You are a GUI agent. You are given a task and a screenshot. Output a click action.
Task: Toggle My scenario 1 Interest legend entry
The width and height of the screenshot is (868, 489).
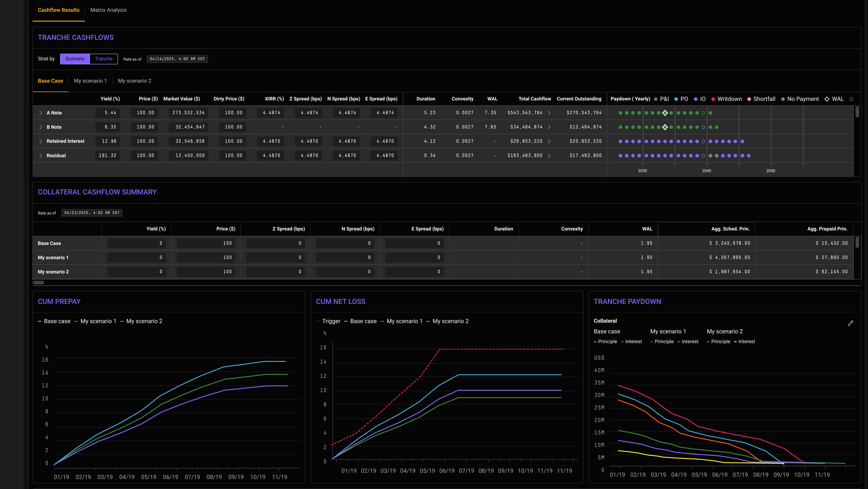click(x=688, y=342)
